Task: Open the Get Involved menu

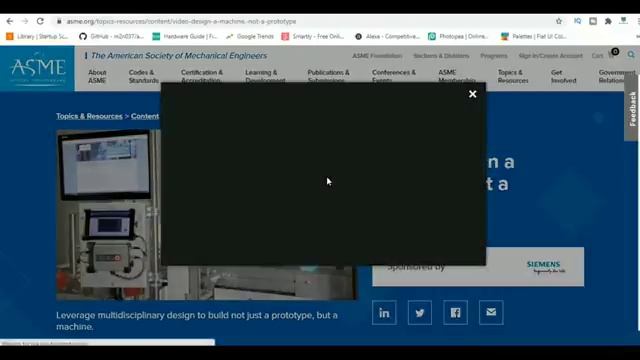Action: pyautogui.click(x=564, y=76)
